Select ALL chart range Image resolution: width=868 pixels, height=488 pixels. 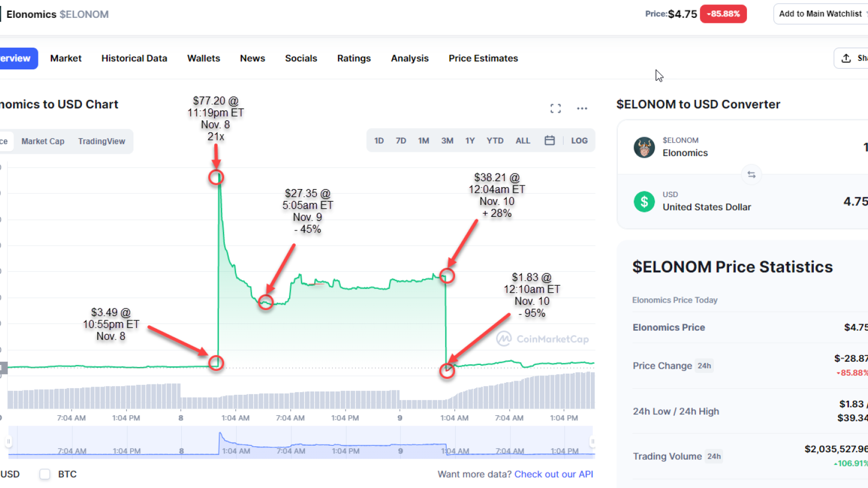523,140
